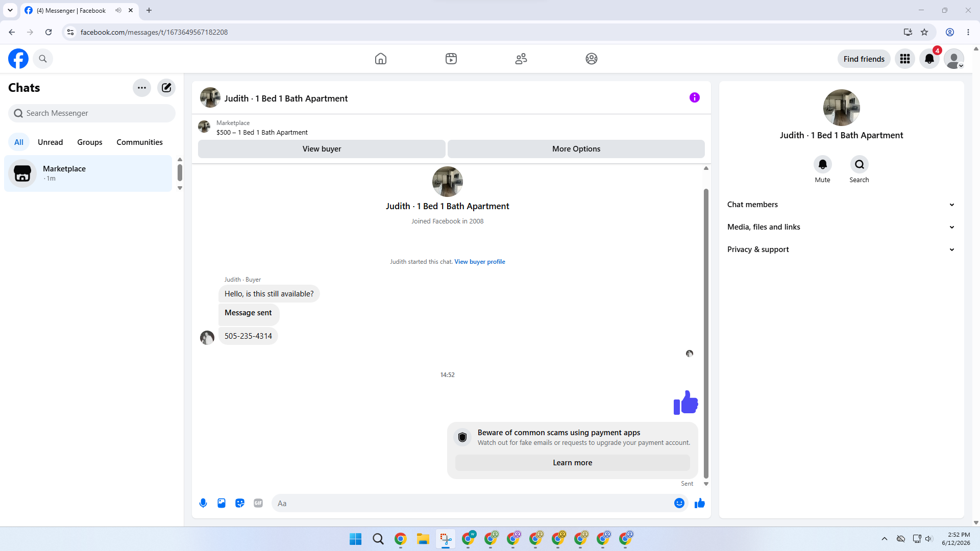
Task: Switch to the Unread chats tab
Action: click(51, 142)
